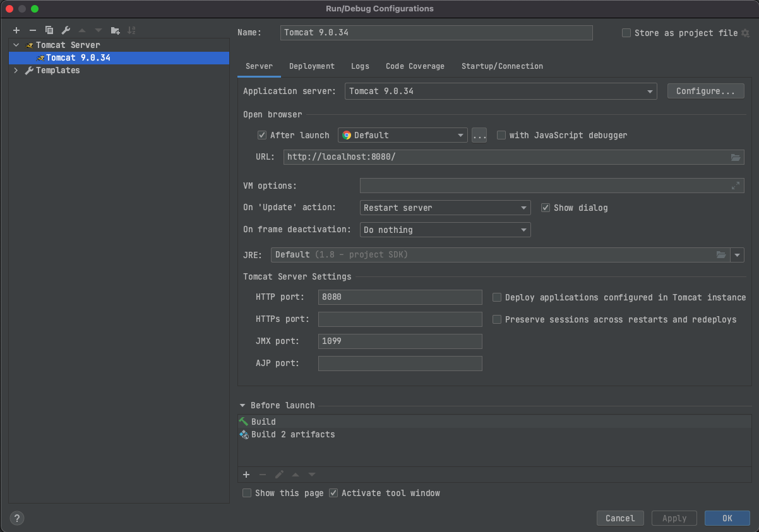Enable Store as project file
Image resolution: width=759 pixels, height=532 pixels.
[x=626, y=33]
